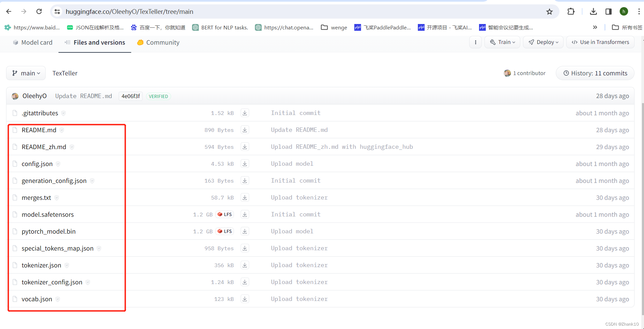Screen dimensions: 644x329
Task: Download tokenizer_config.json via download icon
Action: tap(245, 282)
